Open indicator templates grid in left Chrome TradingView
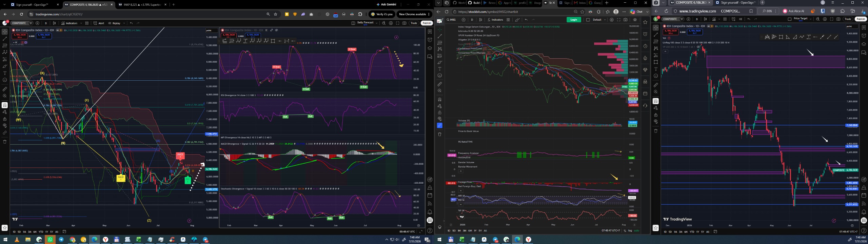The width and height of the screenshot is (868, 244). pos(87,23)
